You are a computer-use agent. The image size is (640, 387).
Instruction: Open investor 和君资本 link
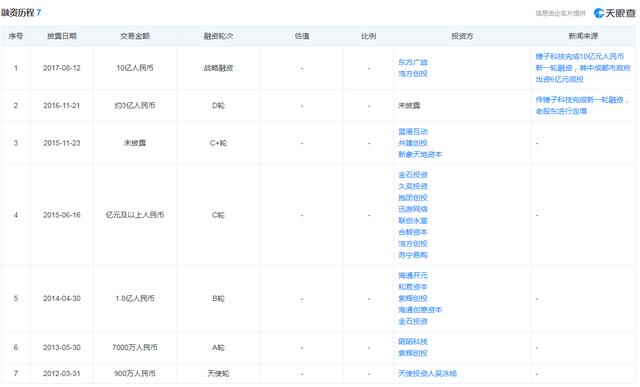pyautogui.click(x=413, y=287)
